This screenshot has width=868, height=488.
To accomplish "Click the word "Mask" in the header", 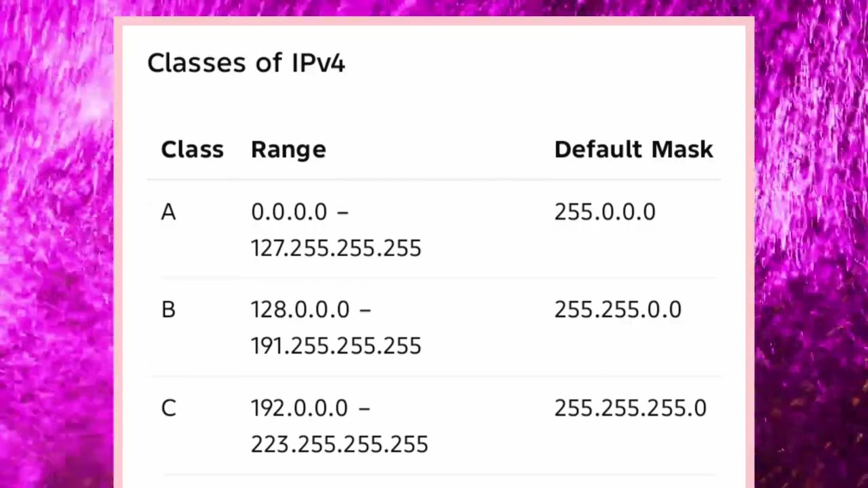I will [682, 150].
